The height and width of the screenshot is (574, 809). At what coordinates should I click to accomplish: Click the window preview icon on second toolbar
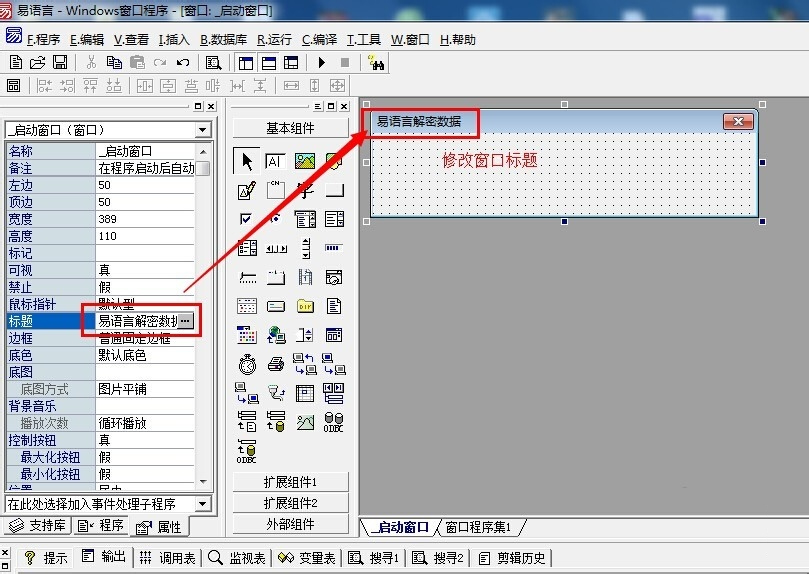click(13, 86)
